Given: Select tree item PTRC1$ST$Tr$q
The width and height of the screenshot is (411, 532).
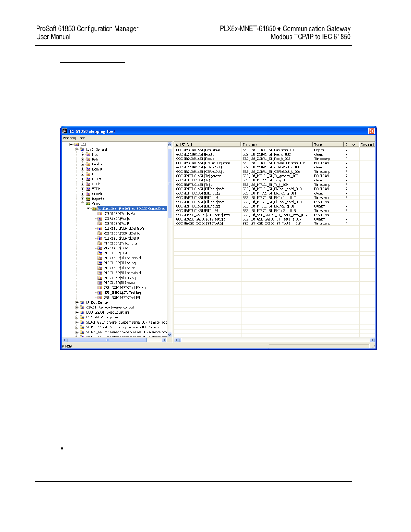Looking at the screenshot, I should tap(116, 249).
